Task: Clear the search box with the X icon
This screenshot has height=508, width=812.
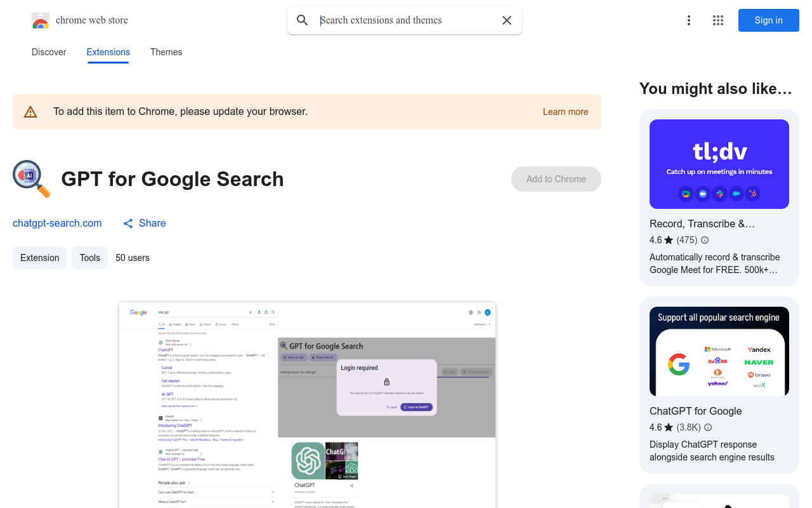Action: 507,20
